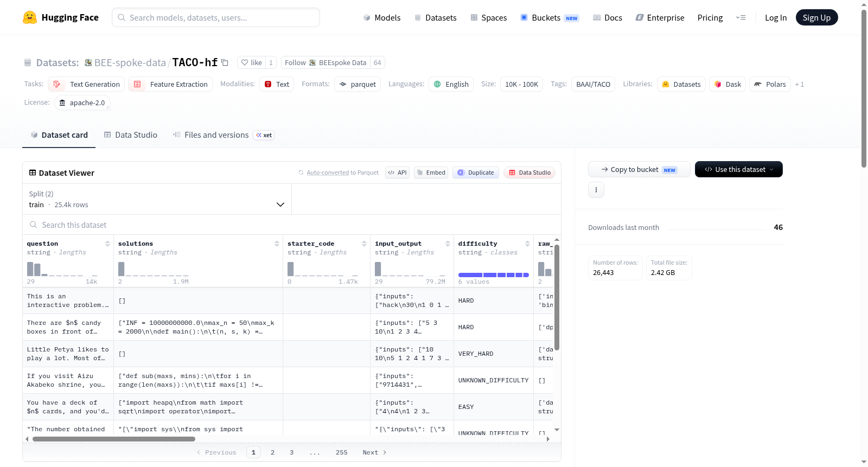Focus the Search this dataset field
Viewport: 868px width, 467px height.
[292, 225]
